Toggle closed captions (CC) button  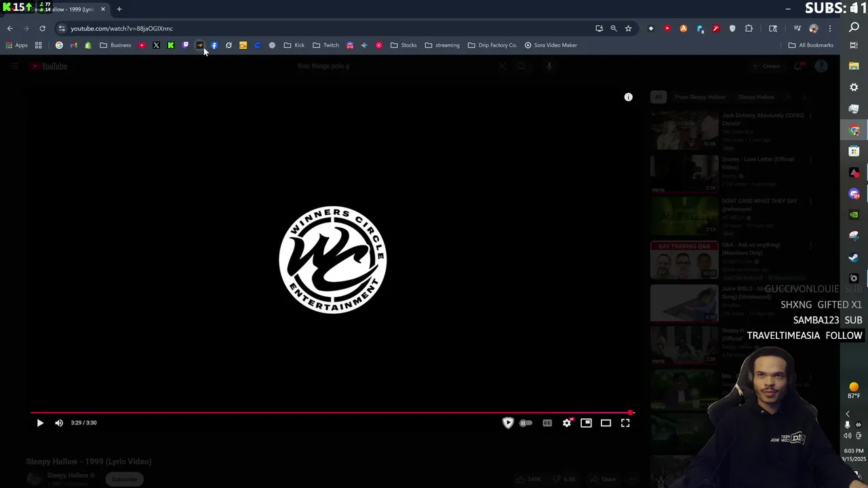pyautogui.click(x=547, y=423)
